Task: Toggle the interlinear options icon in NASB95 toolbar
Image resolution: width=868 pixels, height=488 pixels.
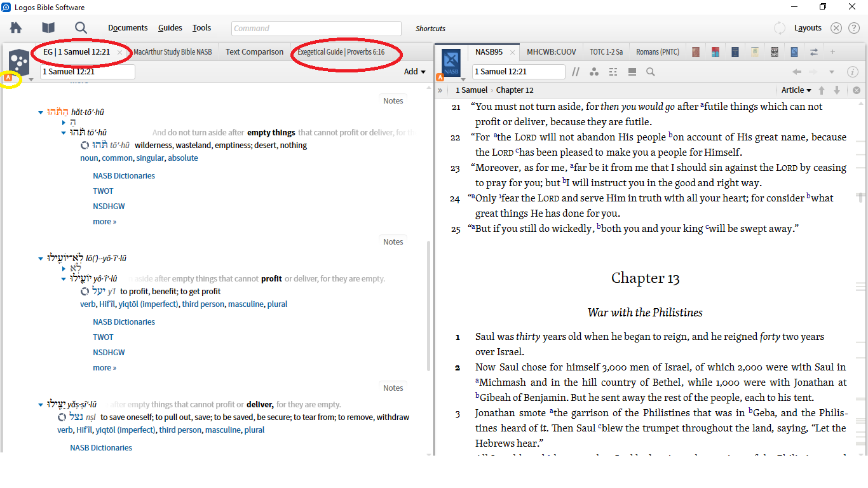Action: pyautogui.click(x=613, y=72)
